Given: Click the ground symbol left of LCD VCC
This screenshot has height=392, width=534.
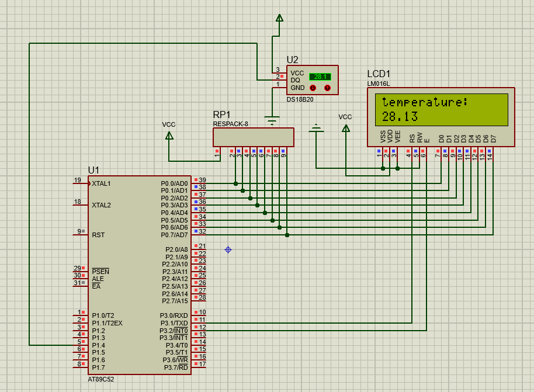Looking at the screenshot, I should coord(316,128).
